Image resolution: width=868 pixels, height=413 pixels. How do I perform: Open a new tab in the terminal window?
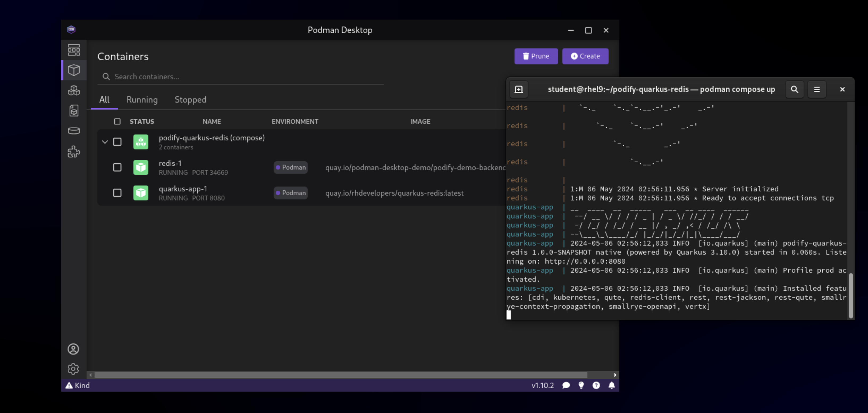[x=519, y=89]
